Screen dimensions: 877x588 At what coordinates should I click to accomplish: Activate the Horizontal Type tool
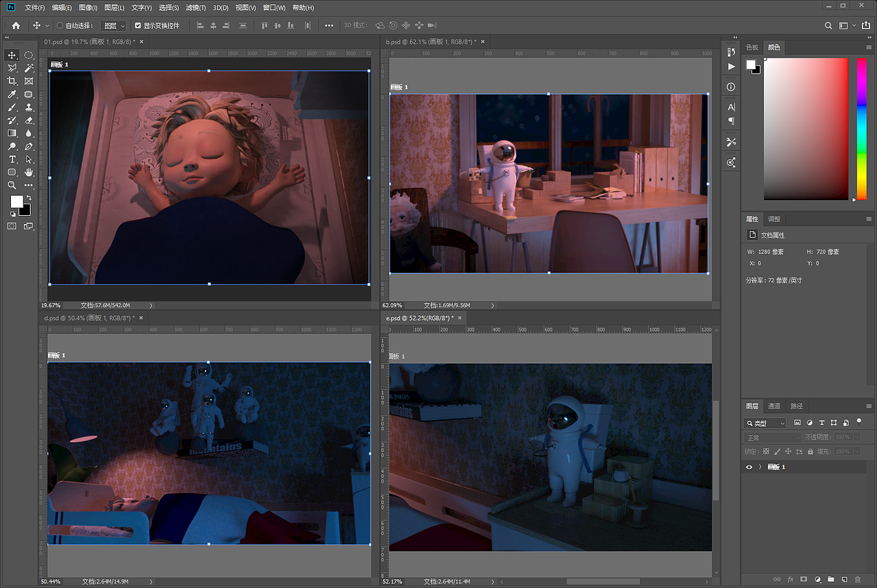12,160
